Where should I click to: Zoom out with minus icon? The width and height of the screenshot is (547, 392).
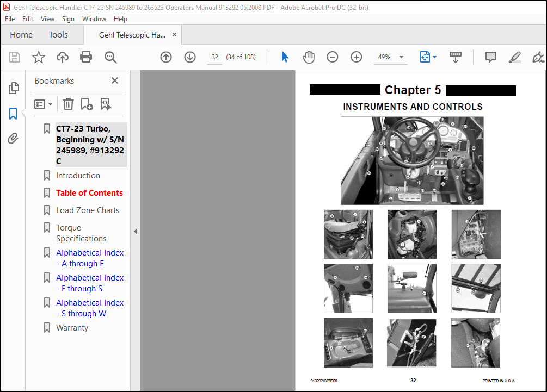pos(333,57)
